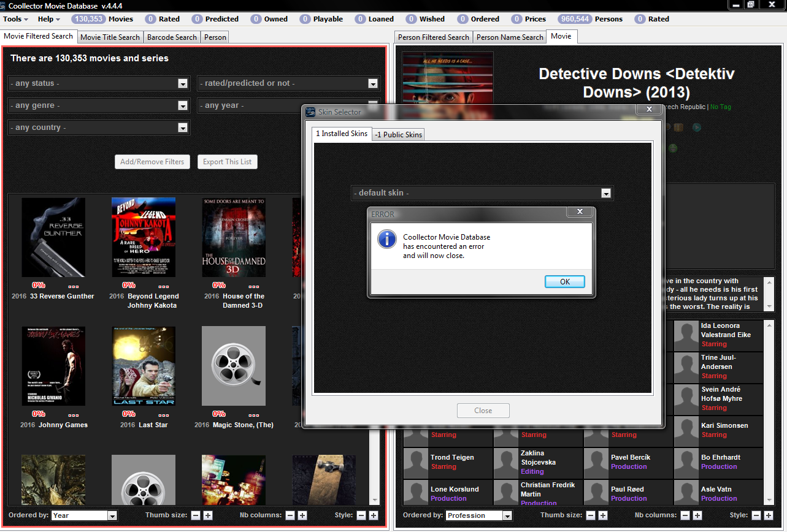Viewport: 787px width, 532px height.
Task: Click the blue info icon in the ERROR dialog
Action: point(387,239)
